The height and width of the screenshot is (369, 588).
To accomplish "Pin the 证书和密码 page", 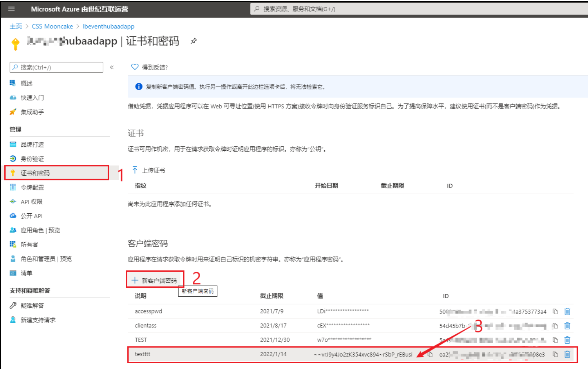I will click(x=193, y=41).
